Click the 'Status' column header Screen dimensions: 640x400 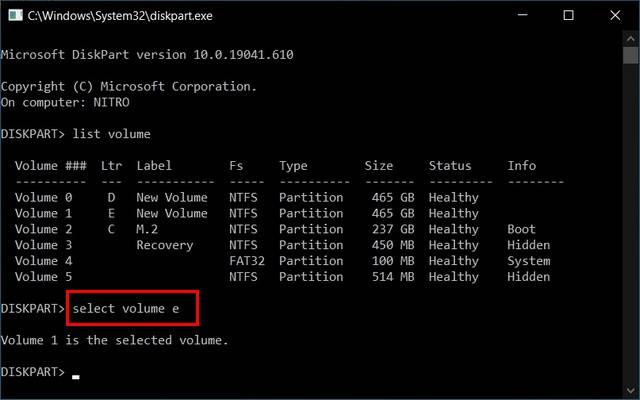click(x=450, y=165)
